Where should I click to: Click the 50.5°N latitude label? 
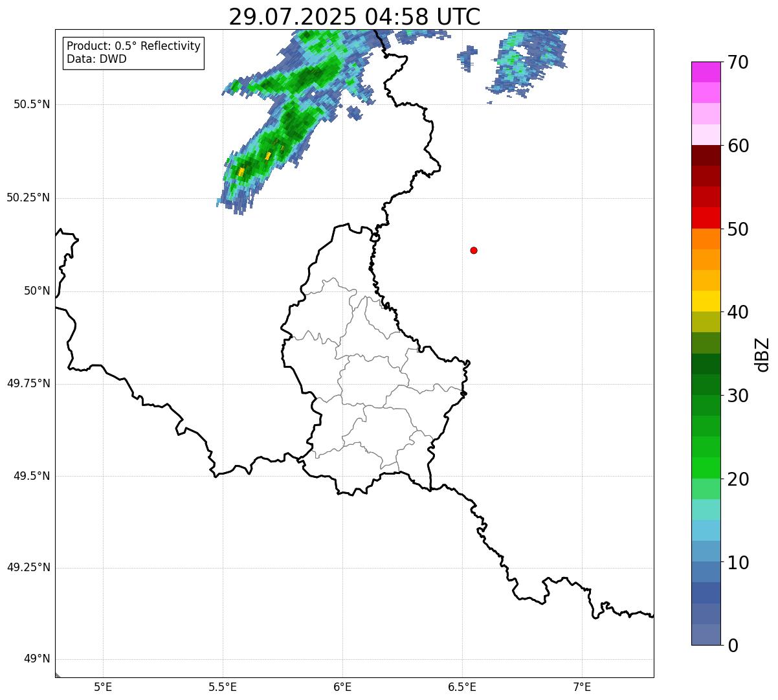pyautogui.click(x=32, y=104)
